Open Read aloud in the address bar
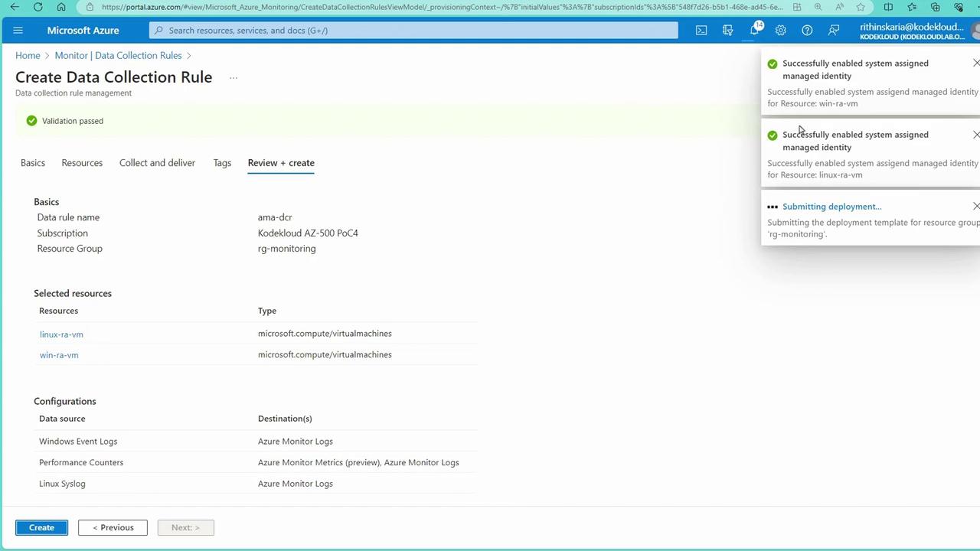This screenshot has height=551, width=980. (840, 7)
